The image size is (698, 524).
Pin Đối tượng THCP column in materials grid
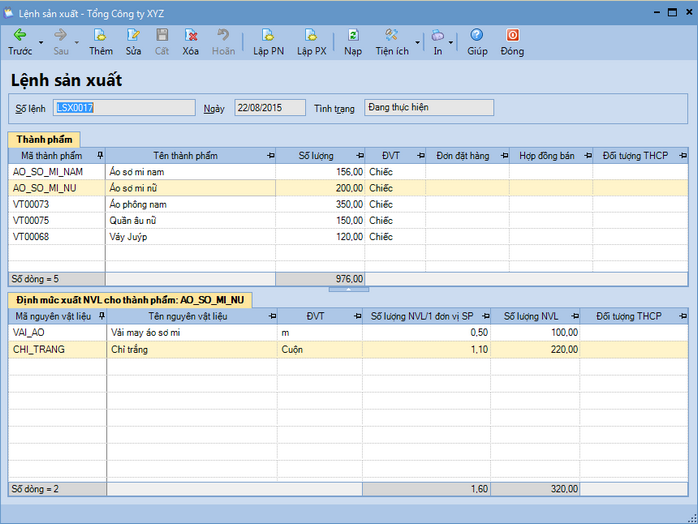point(683,316)
